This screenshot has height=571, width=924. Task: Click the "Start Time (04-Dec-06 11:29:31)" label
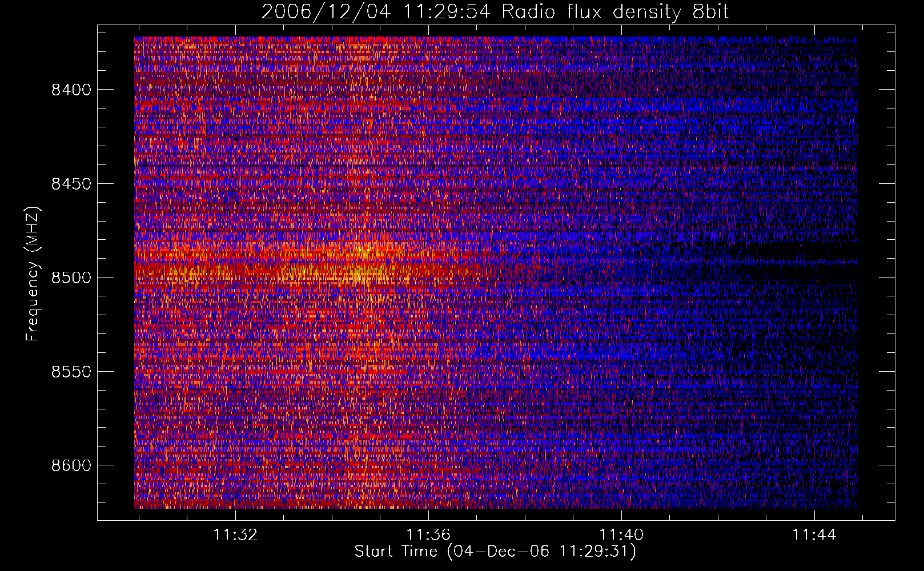(495, 552)
